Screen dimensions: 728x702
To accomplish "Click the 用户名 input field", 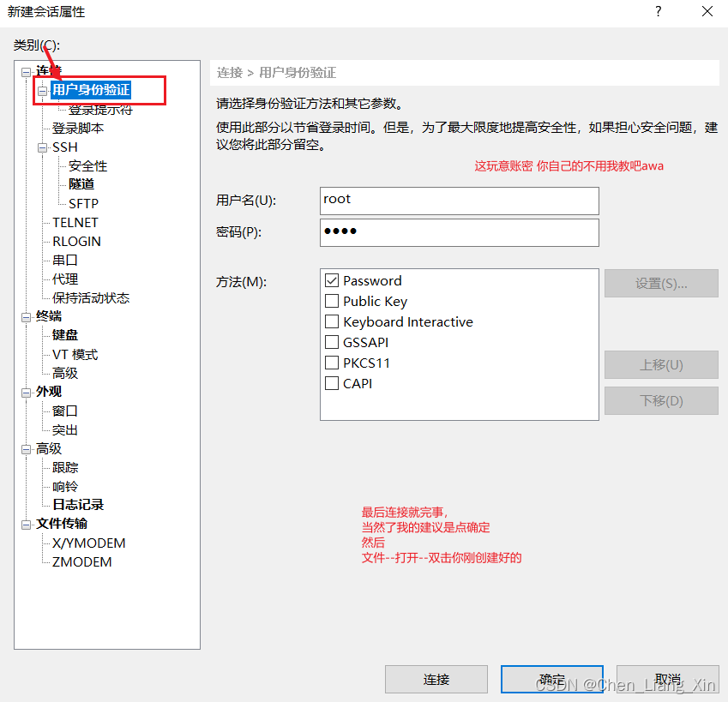I will click(x=459, y=200).
